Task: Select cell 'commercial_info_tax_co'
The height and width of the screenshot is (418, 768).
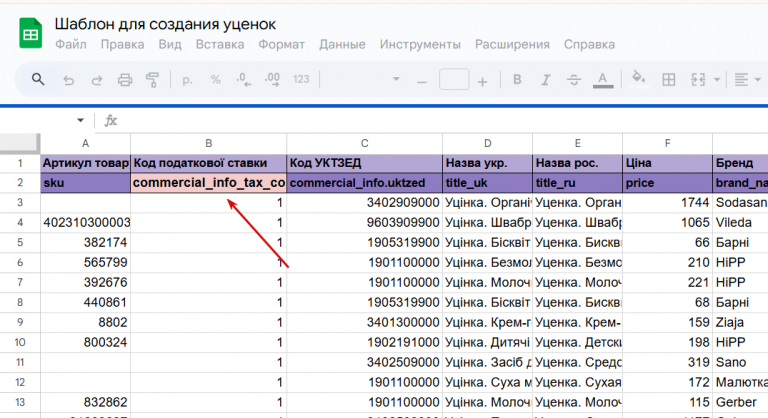Action: pyautogui.click(x=208, y=183)
